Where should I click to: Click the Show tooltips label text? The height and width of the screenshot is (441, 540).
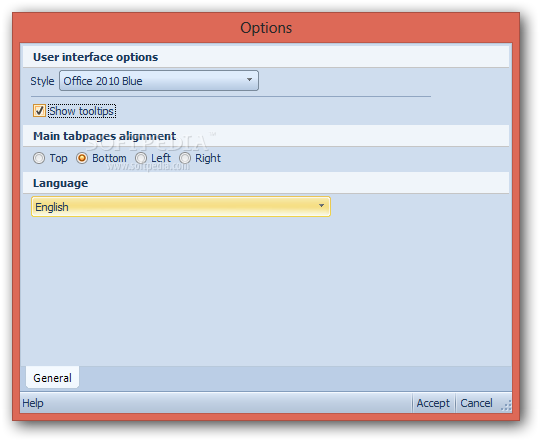pos(82,111)
